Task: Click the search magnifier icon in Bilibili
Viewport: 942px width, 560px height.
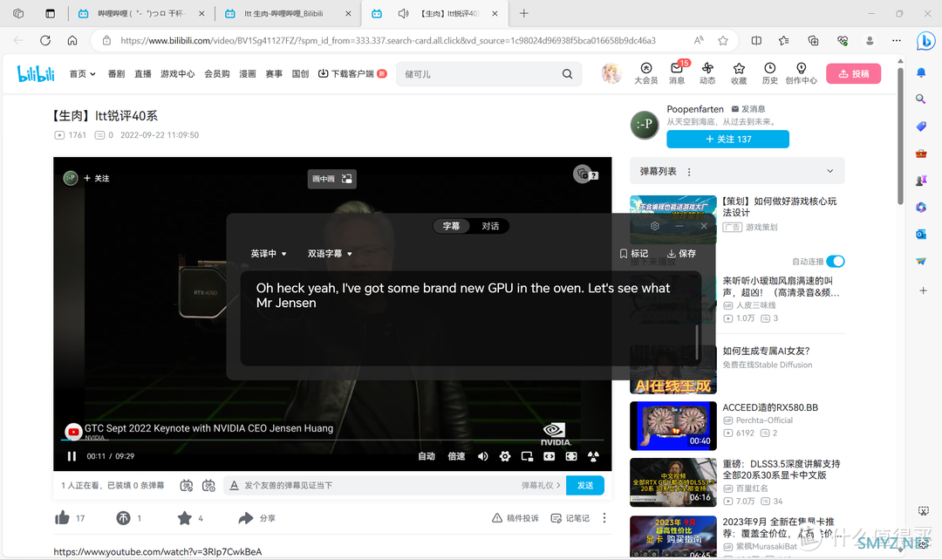Action: coord(567,74)
